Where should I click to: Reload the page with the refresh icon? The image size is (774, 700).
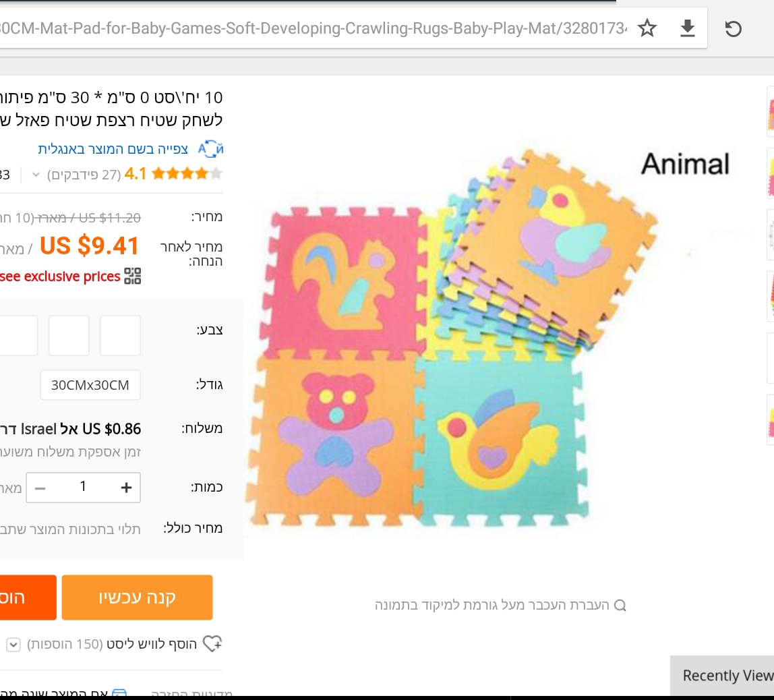[x=733, y=28]
